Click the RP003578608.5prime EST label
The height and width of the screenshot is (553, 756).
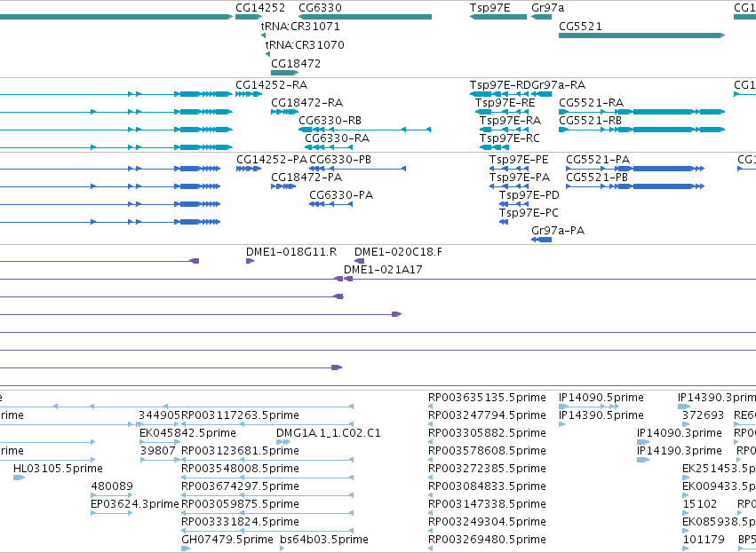click(487, 451)
